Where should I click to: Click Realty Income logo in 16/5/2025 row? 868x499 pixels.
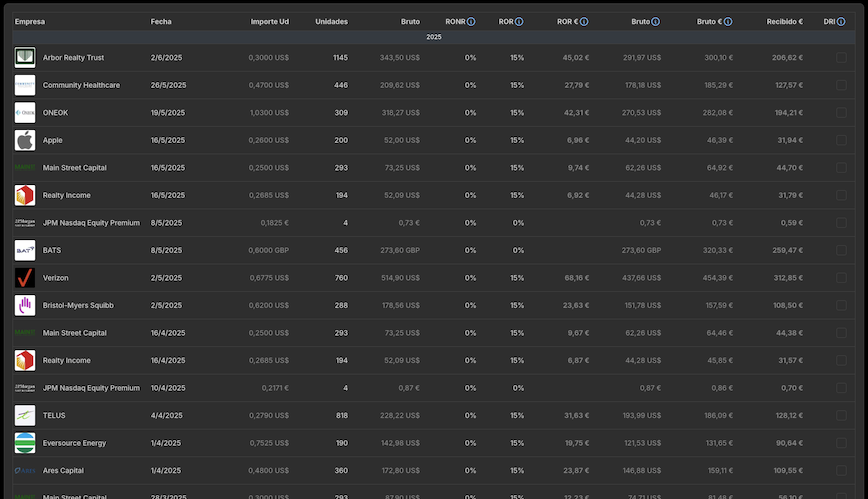pyautogui.click(x=25, y=195)
